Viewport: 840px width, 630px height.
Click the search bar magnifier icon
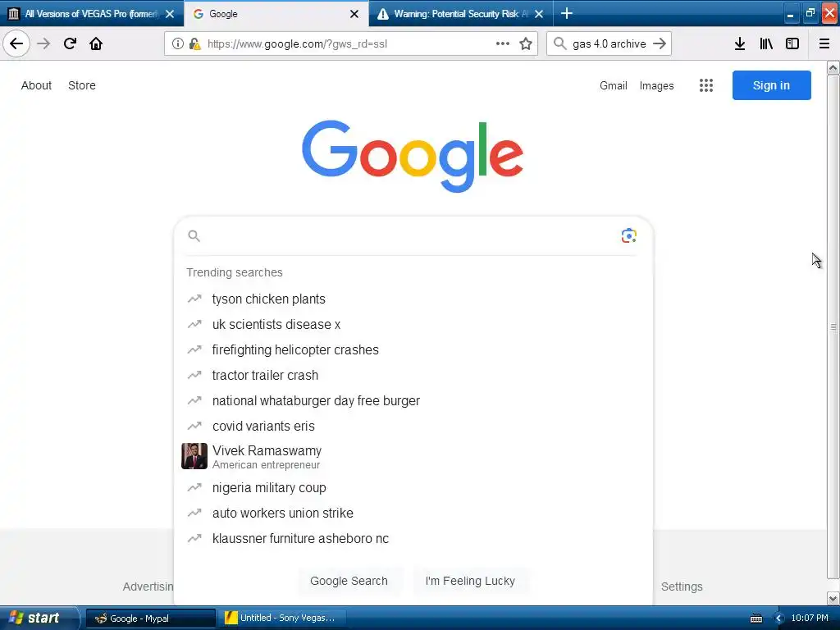click(559, 43)
